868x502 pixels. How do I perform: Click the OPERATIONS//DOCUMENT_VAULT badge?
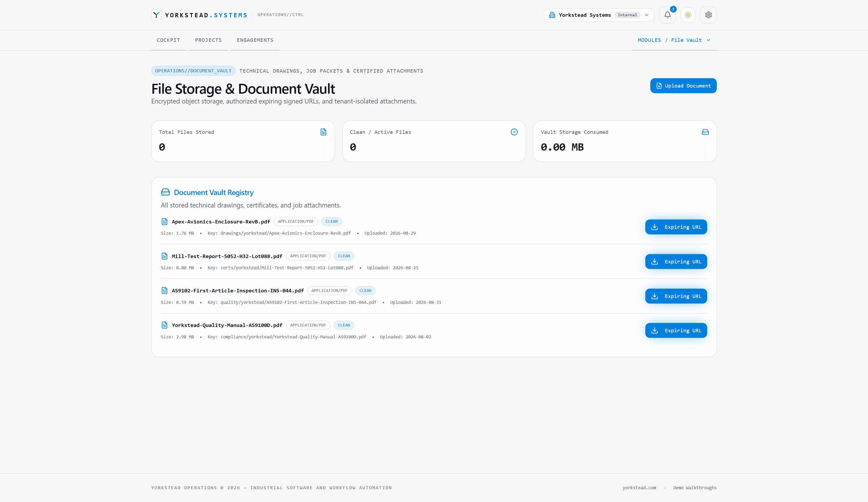pyautogui.click(x=193, y=71)
